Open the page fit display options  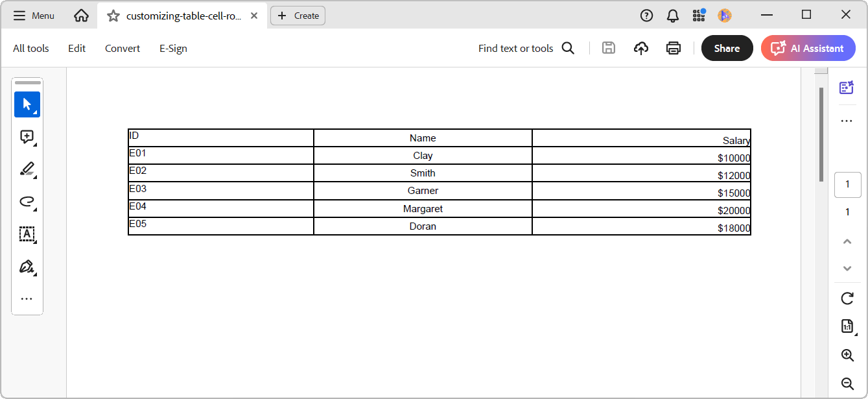(847, 326)
